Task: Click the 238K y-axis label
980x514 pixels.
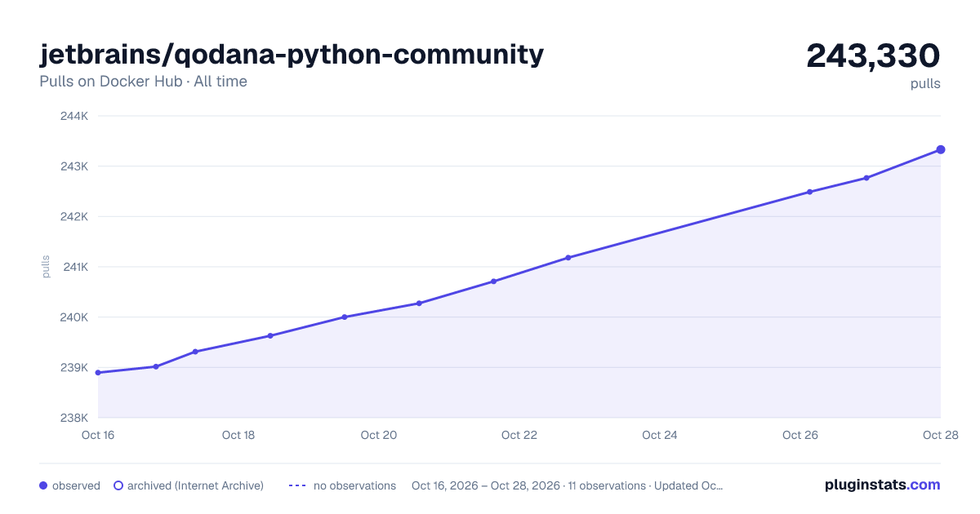Action: [74, 418]
